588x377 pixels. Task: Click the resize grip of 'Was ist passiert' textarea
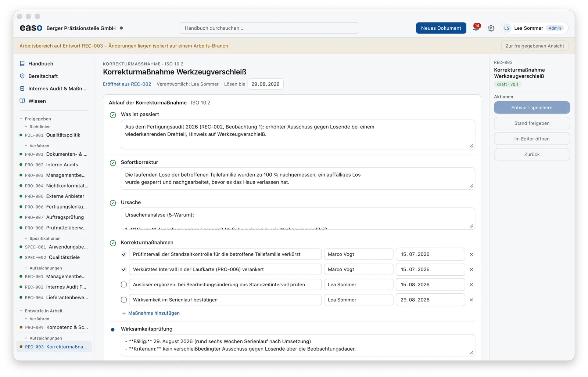click(471, 146)
